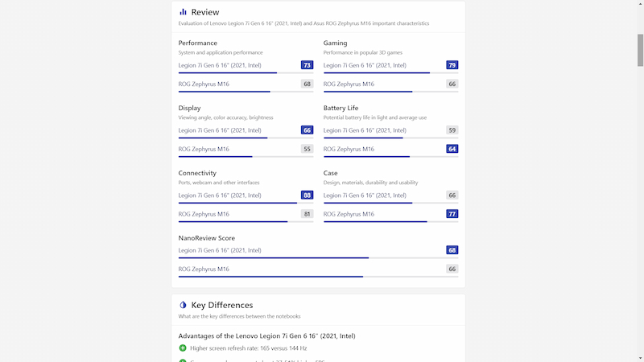This screenshot has width=644, height=362.
Task: Click the Key Differences half-circle icon
Action: coord(183,305)
